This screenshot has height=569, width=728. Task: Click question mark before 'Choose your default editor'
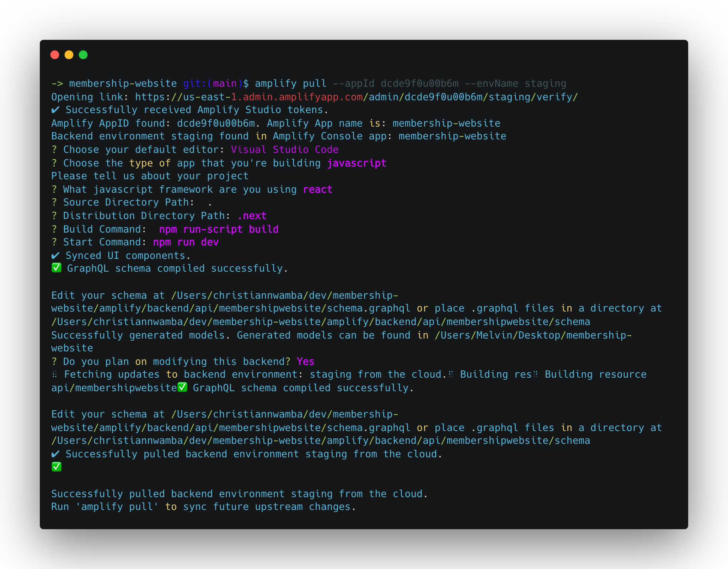[x=54, y=150]
